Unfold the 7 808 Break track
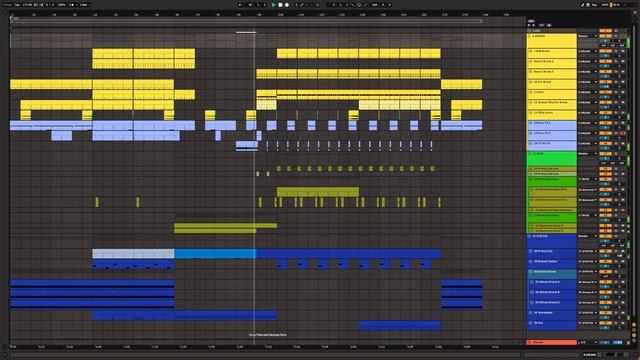Viewport: 640px width, 360px height. pos(531,51)
